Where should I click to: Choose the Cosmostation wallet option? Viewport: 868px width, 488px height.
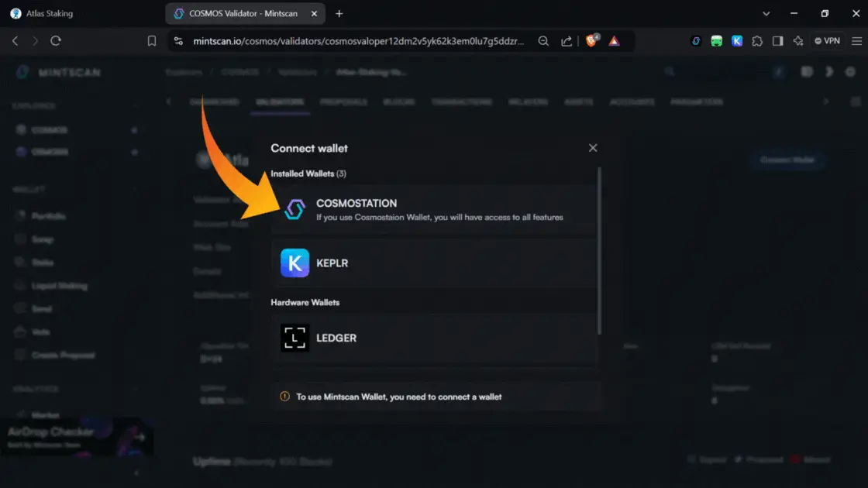pyautogui.click(x=434, y=209)
